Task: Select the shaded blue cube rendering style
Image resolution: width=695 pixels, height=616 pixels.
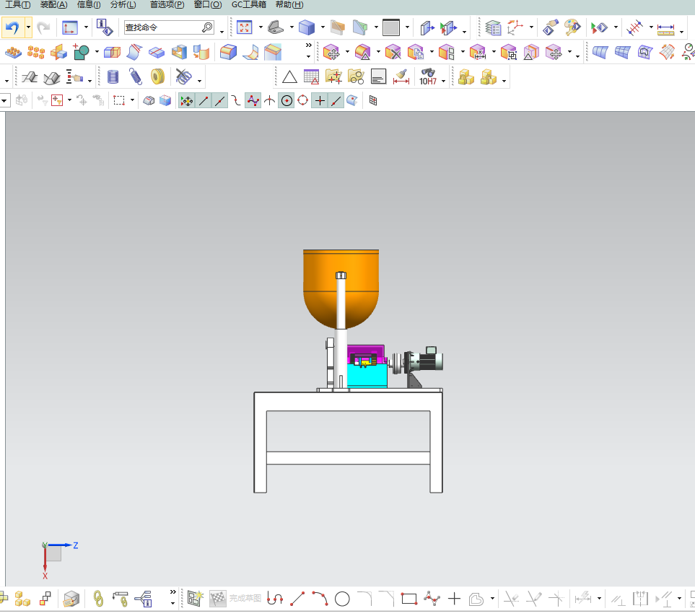Action: click(x=306, y=27)
